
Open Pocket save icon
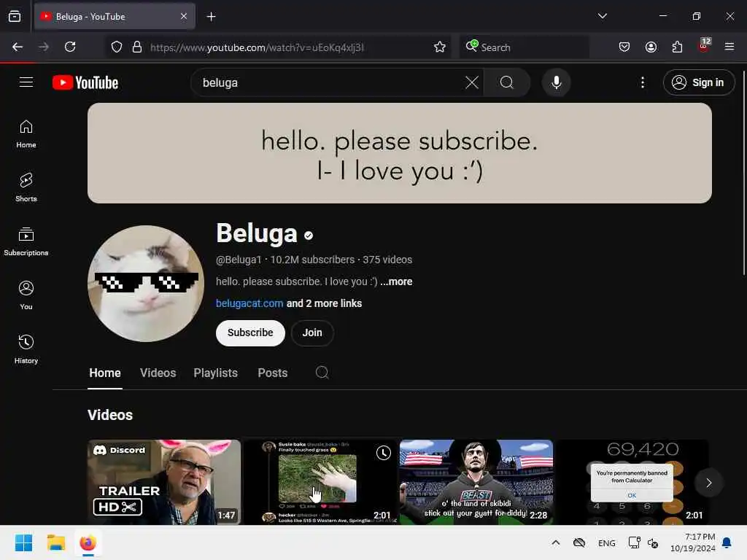click(x=624, y=47)
